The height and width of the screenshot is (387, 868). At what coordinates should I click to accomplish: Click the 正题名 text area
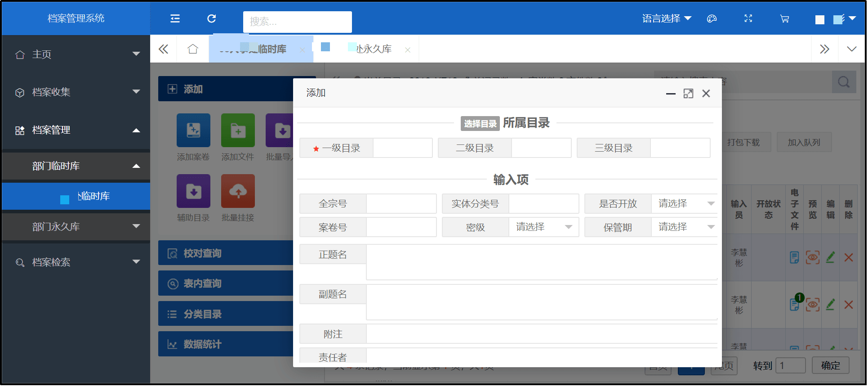[x=541, y=262]
